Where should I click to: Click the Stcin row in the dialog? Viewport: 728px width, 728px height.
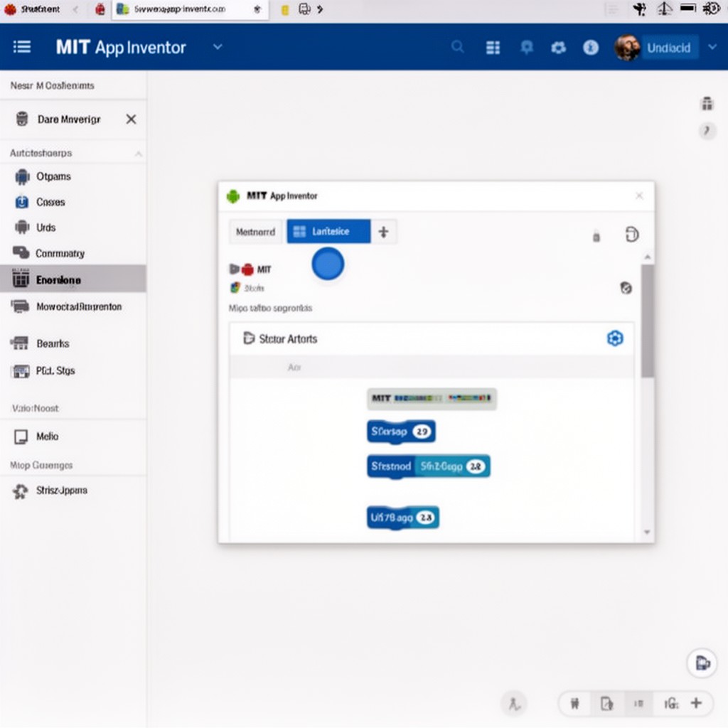click(x=247, y=288)
